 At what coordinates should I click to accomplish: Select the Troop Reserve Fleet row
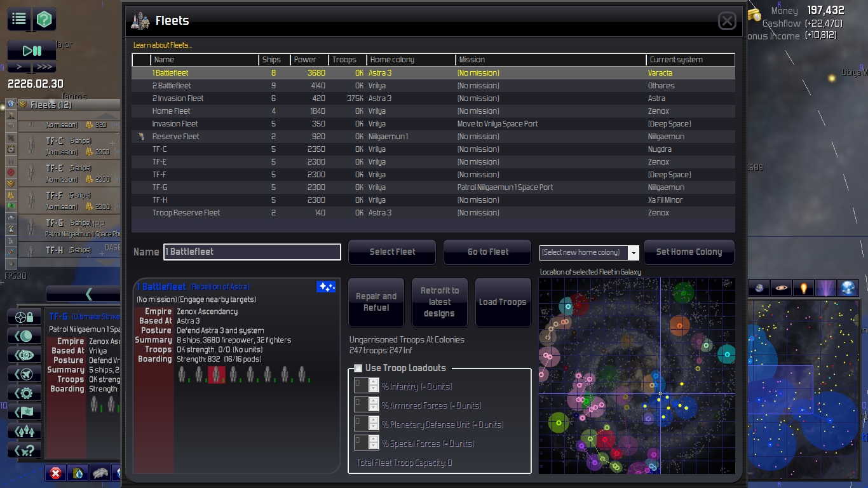coord(433,213)
